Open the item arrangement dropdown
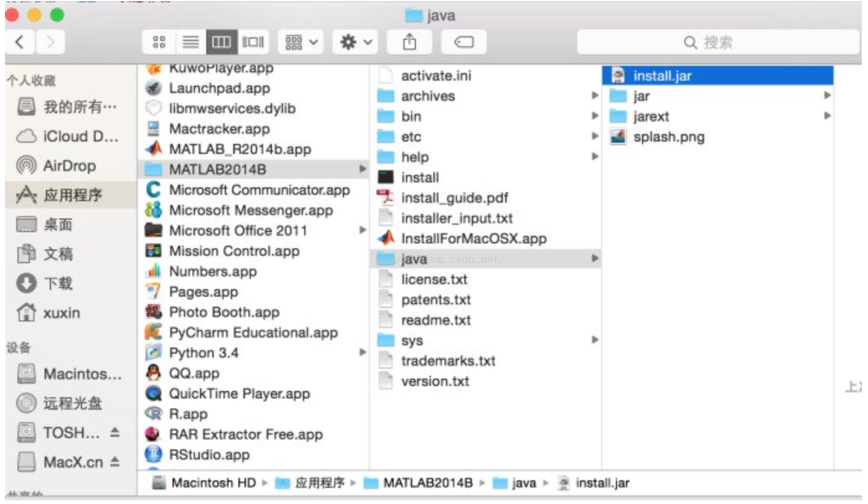 pos(300,42)
